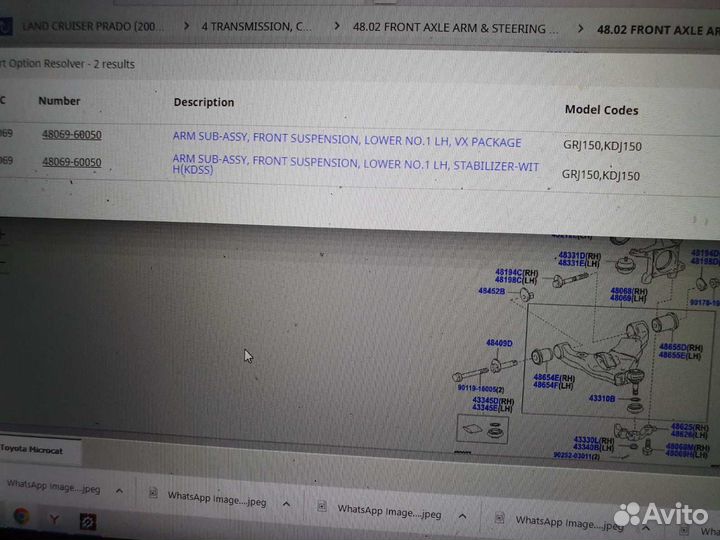720x540 pixels.
Task: Select the STABILIZER-WITH(KDSS) arm description
Action: [x=355, y=165]
